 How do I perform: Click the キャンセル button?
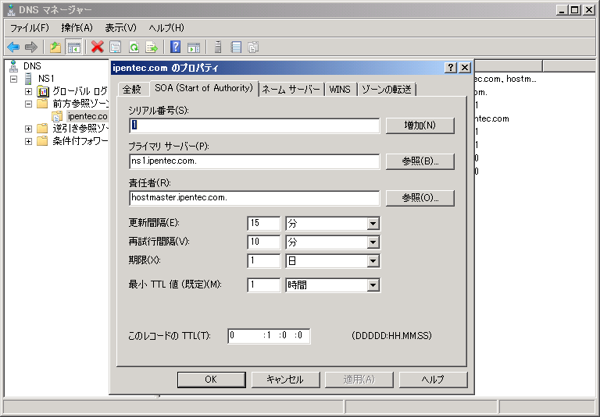tap(285, 380)
